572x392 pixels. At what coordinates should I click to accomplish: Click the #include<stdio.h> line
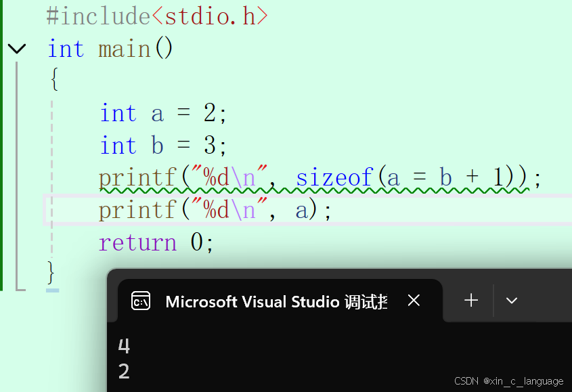pos(158,16)
